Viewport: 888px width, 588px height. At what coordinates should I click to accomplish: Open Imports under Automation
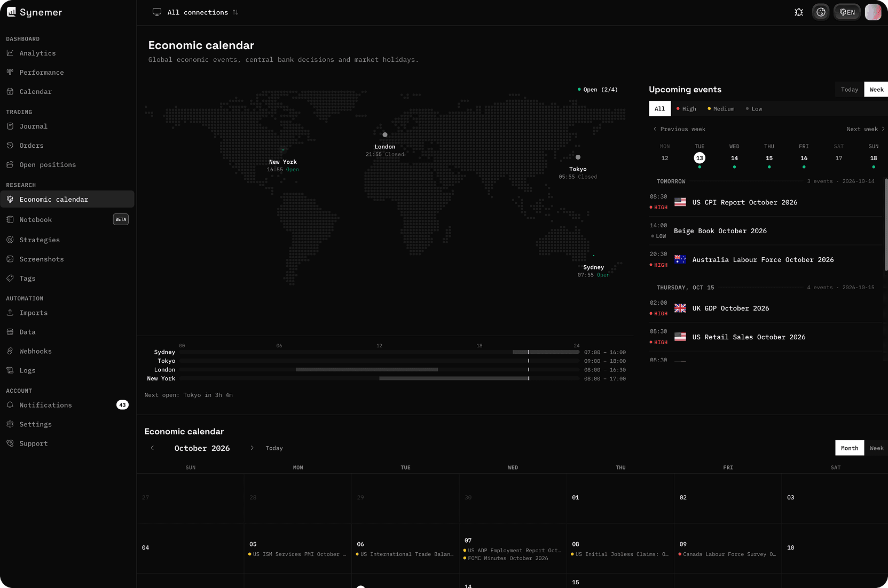(x=67, y=313)
